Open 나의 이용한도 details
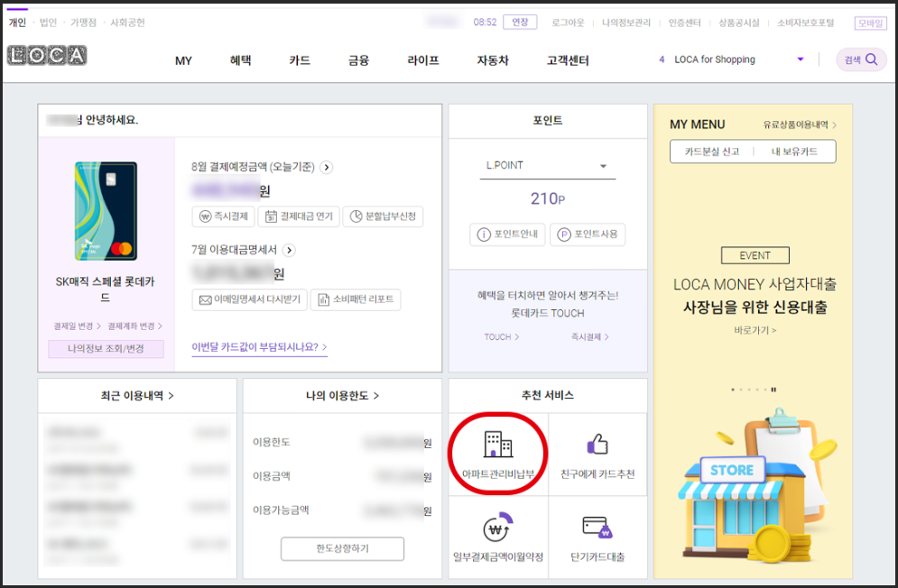Viewport: 898px width, 588px height. pyautogui.click(x=342, y=396)
